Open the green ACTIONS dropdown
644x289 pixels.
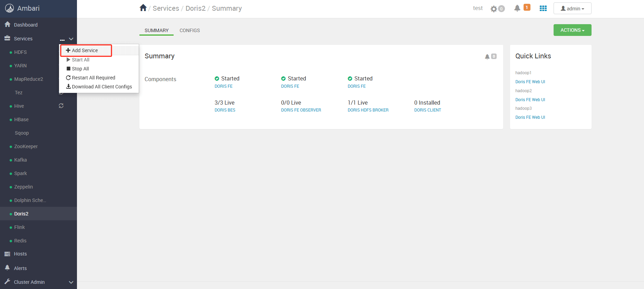pos(572,30)
